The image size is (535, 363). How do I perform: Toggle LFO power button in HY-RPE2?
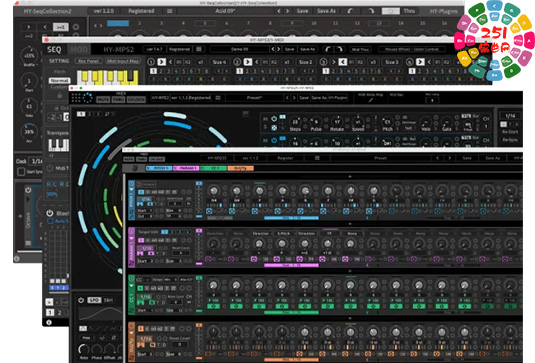point(81,300)
